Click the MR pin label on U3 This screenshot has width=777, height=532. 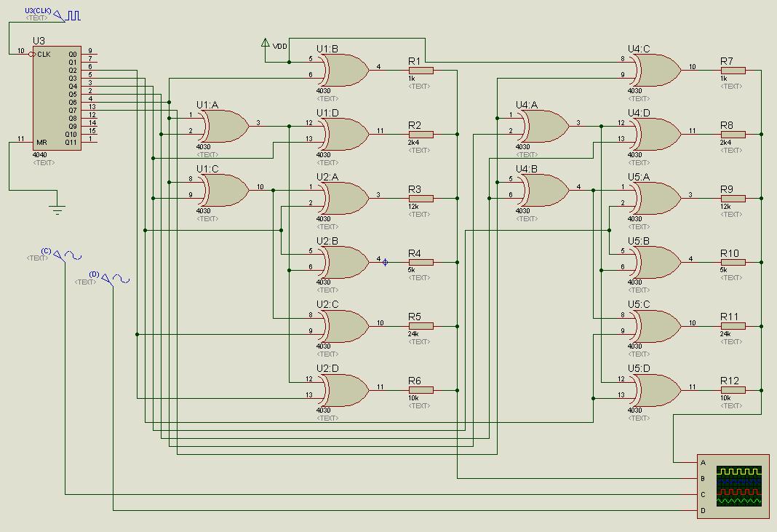coord(41,143)
